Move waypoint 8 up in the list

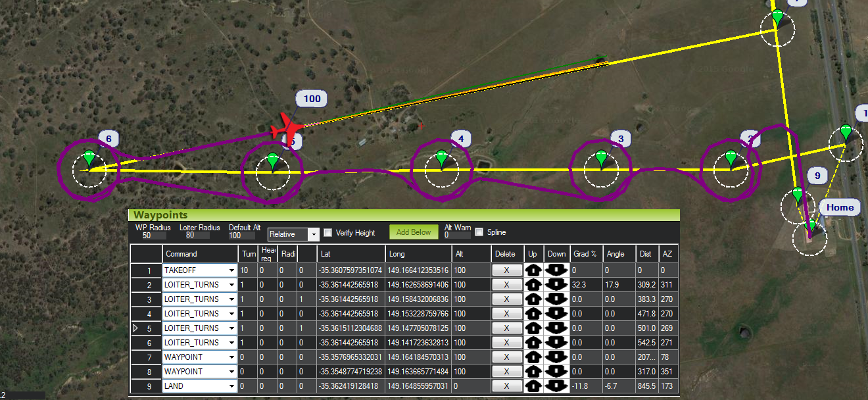(x=533, y=371)
